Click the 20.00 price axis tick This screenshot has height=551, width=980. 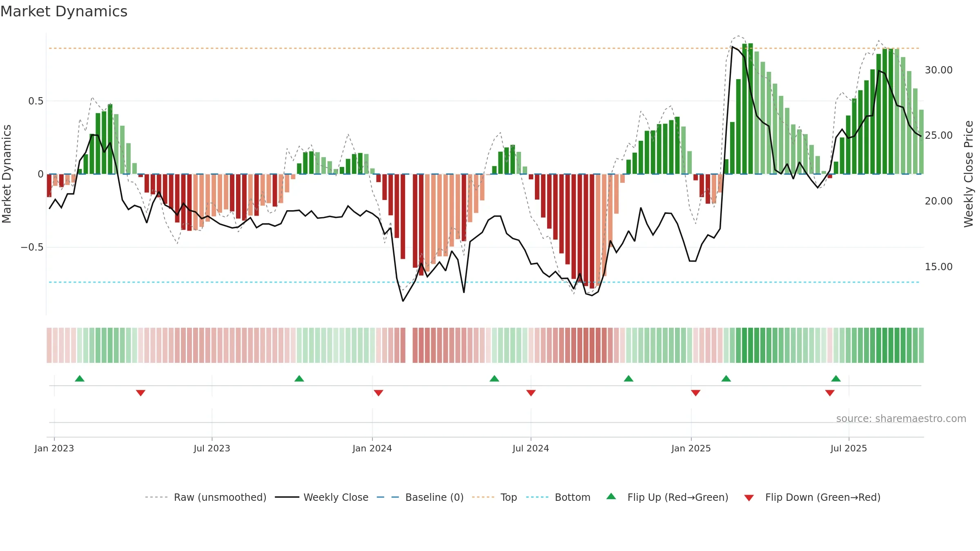click(x=939, y=201)
